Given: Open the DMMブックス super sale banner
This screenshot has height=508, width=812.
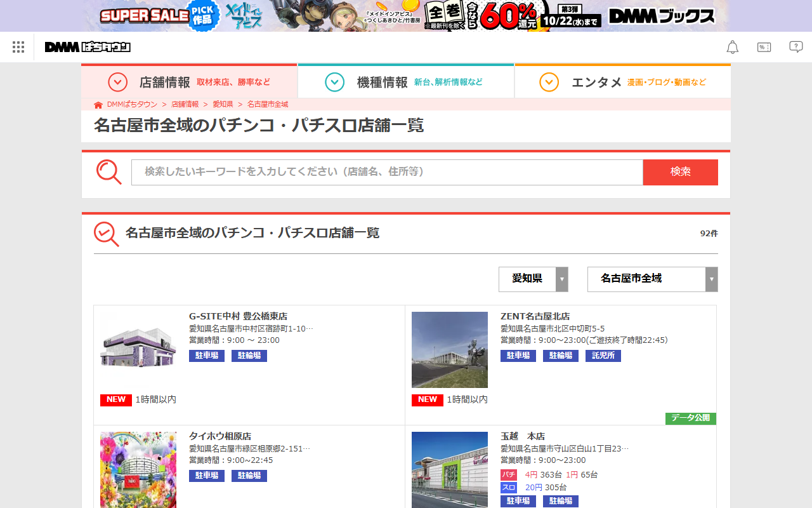Looking at the screenshot, I should tap(406, 16).
